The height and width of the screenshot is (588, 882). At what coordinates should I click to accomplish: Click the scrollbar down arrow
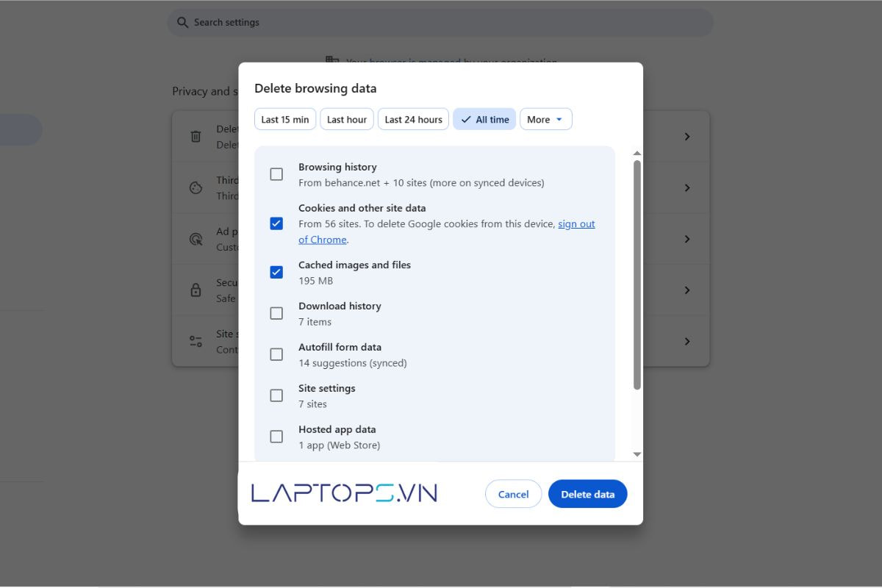[x=637, y=455]
